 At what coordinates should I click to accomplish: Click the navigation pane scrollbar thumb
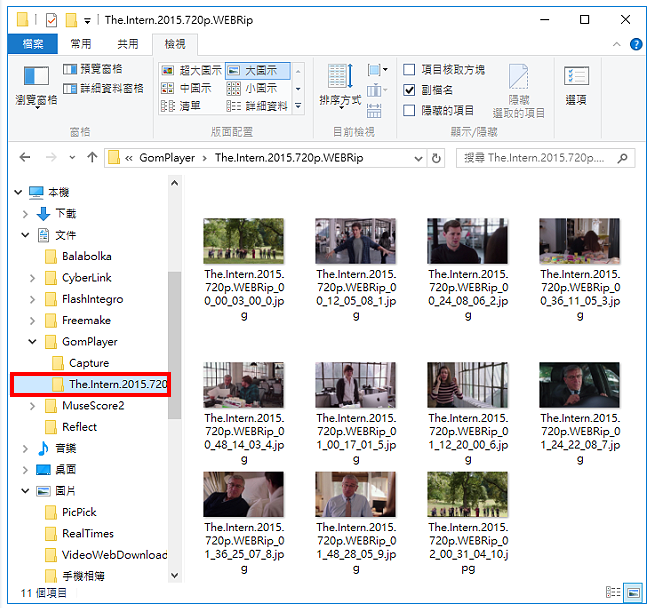click(175, 345)
